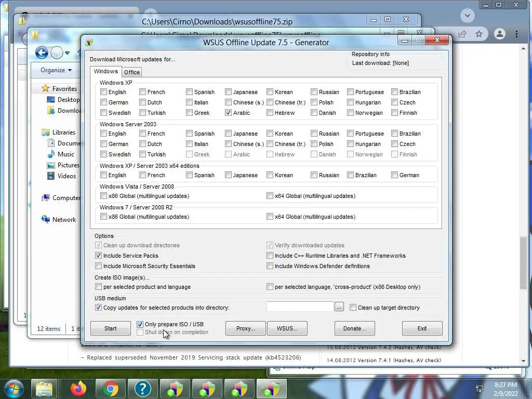This screenshot has width=532, height=399.
Task: Enable C++ Runtime Libraries and .NET Frameworks
Action: [x=270, y=255]
